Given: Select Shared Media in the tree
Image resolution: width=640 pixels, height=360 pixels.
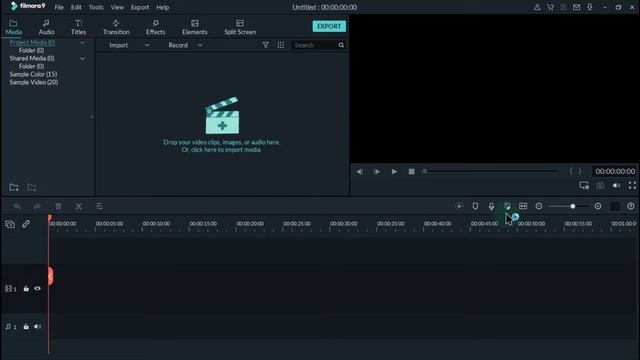Looking at the screenshot, I should 32,58.
